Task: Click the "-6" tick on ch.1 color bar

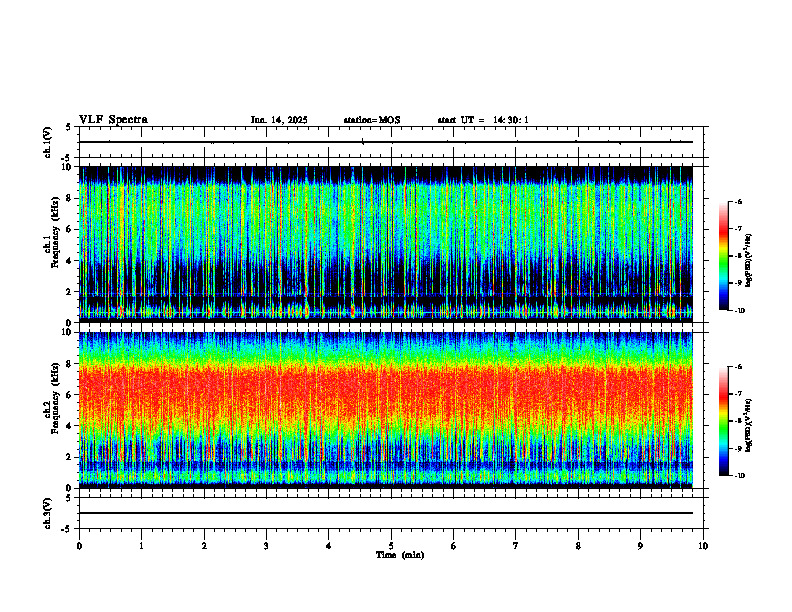Action: click(x=738, y=201)
